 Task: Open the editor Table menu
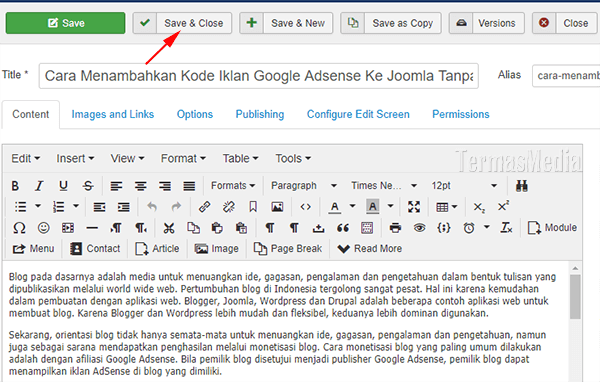240,158
